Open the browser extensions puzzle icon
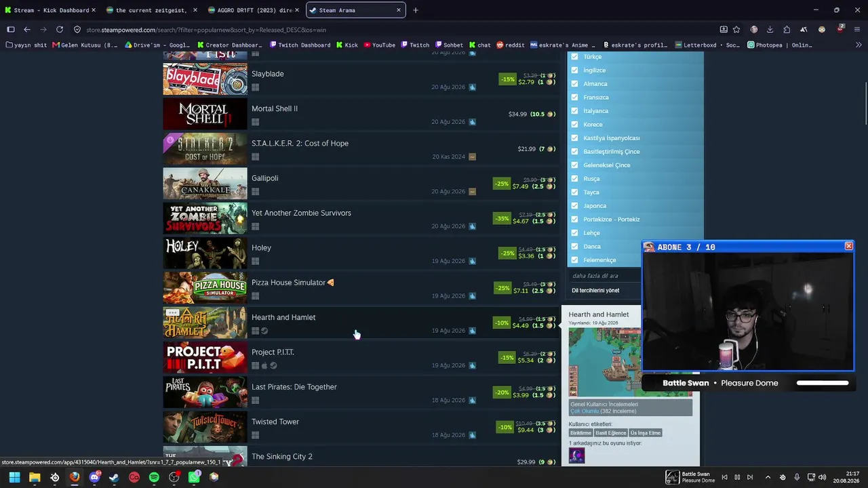This screenshot has width=868, height=488. (x=787, y=29)
